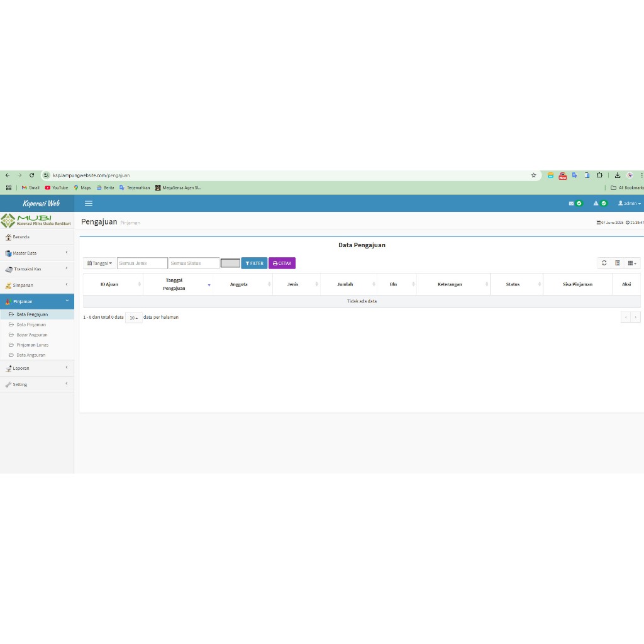Viewport: 644px width, 644px height.
Task: Expand the Master Data sidebar menu
Action: [36, 253]
